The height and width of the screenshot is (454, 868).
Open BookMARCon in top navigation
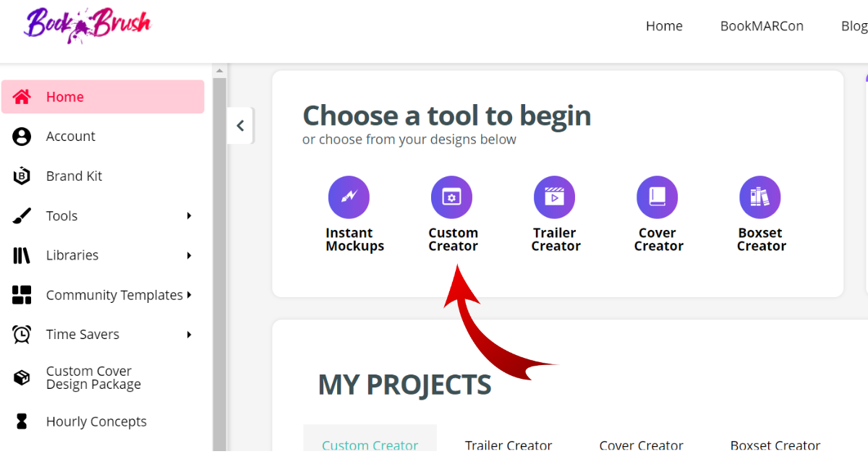coord(762,26)
